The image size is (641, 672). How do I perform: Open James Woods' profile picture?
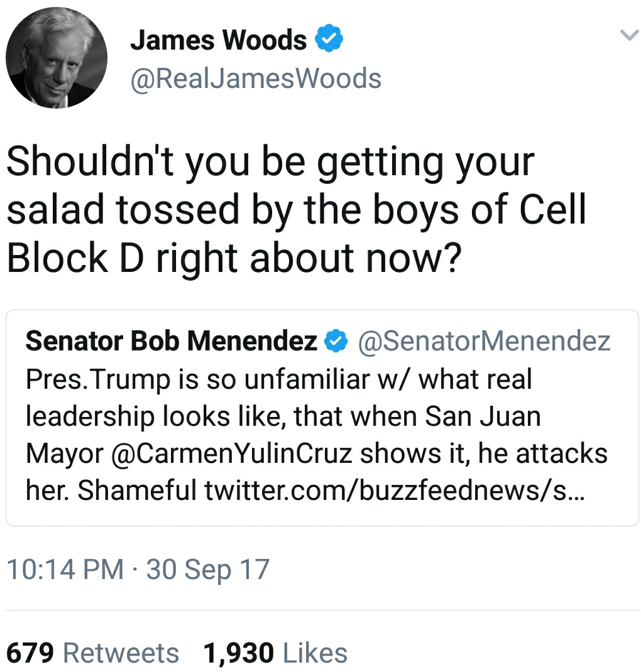[x=57, y=57]
